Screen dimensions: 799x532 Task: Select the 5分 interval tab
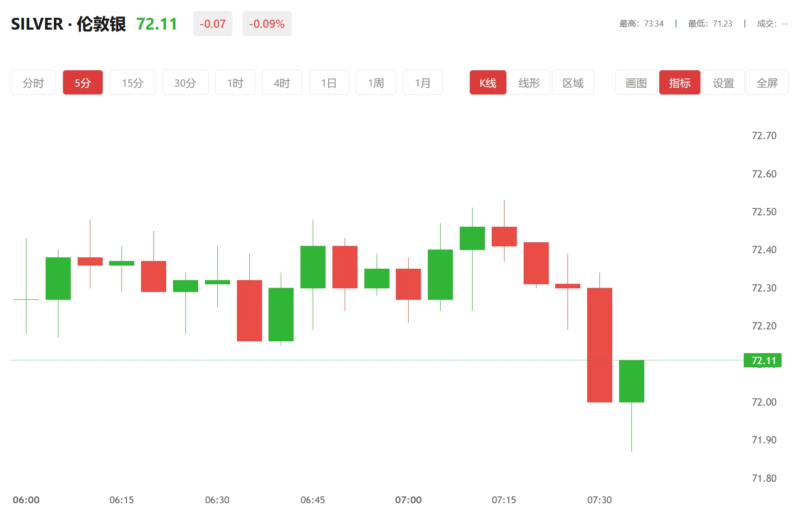pyautogui.click(x=83, y=83)
